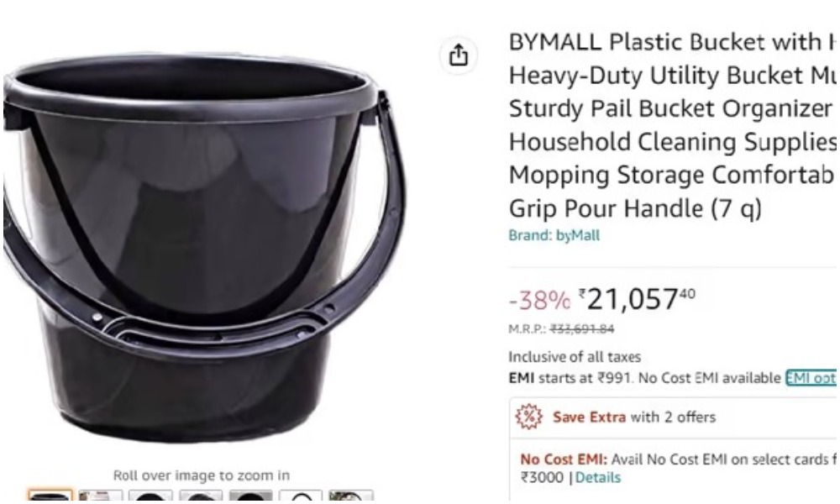Click the ₹21,057 discounted price
This screenshot has width=840, height=504.
(637, 299)
